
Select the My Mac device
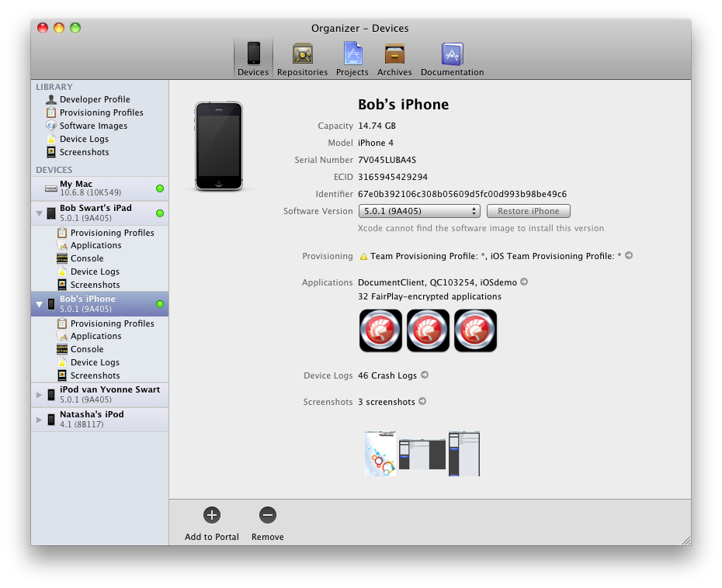click(99, 189)
